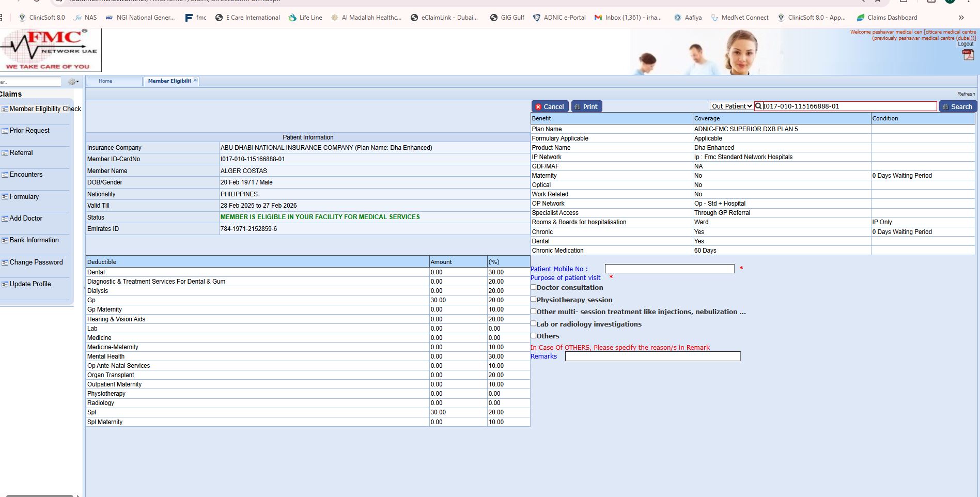Click the Logout link

click(x=966, y=44)
